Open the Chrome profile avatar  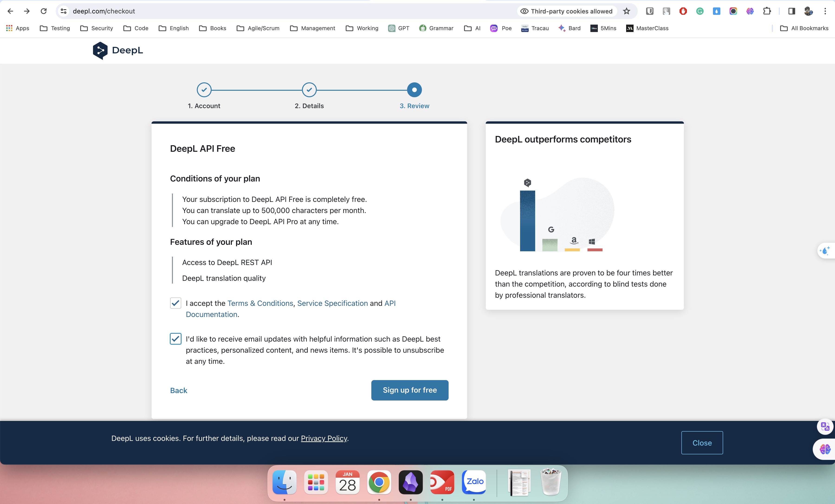click(x=809, y=11)
